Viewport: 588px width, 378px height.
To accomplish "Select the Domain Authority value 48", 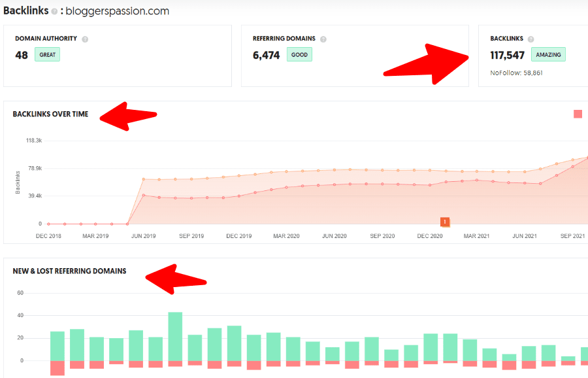I will (x=22, y=55).
